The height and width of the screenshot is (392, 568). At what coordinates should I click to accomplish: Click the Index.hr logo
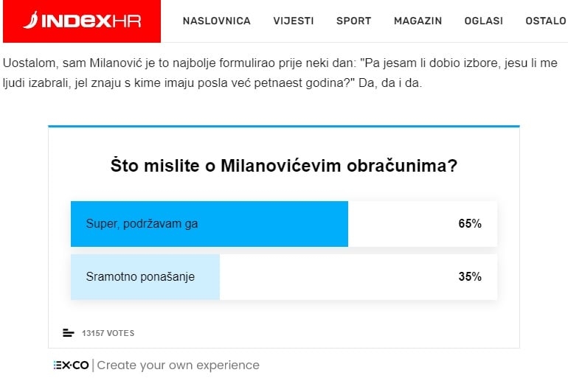click(x=82, y=21)
